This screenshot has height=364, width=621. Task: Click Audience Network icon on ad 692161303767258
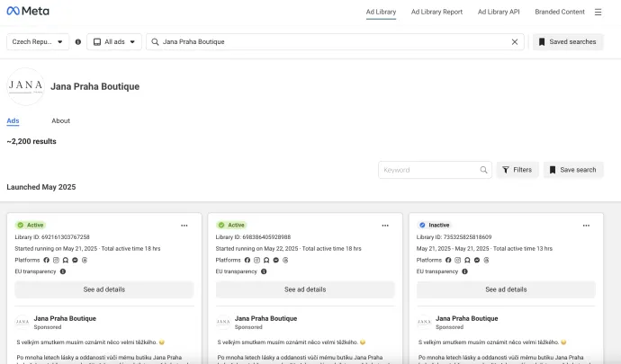(66, 260)
